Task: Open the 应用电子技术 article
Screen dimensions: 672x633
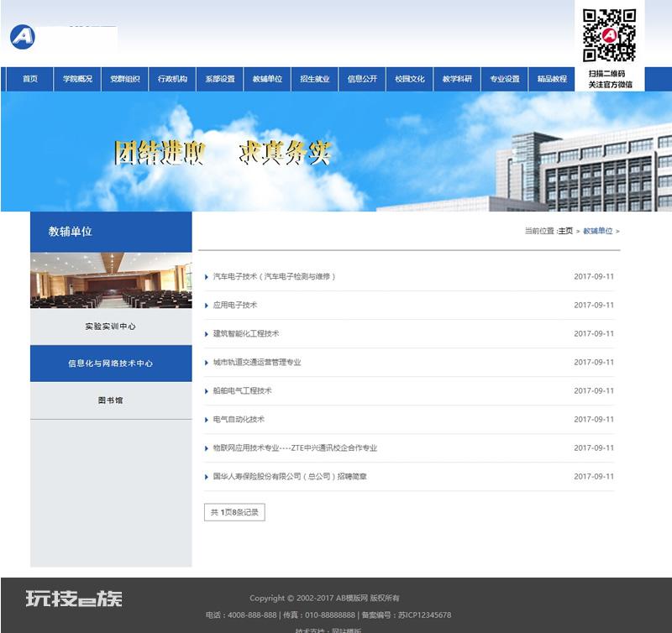Action: [235, 305]
